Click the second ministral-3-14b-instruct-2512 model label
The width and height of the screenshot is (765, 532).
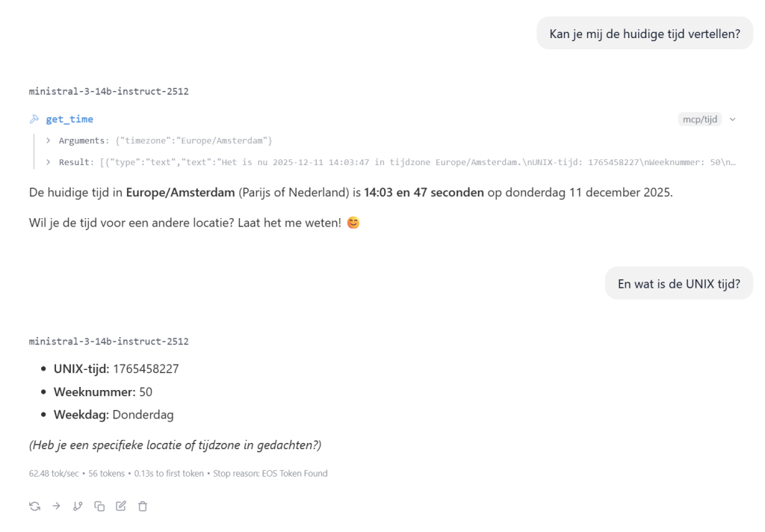coord(108,341)
